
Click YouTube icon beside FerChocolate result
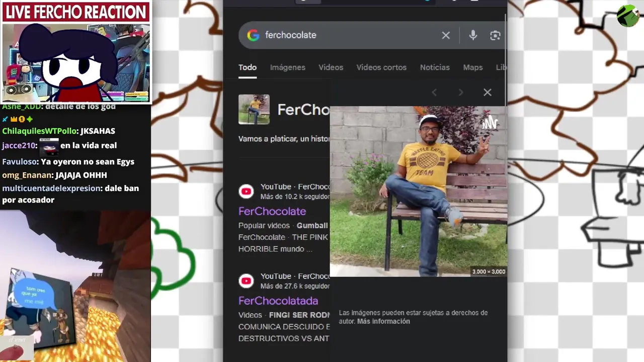(x=246, y=192)
